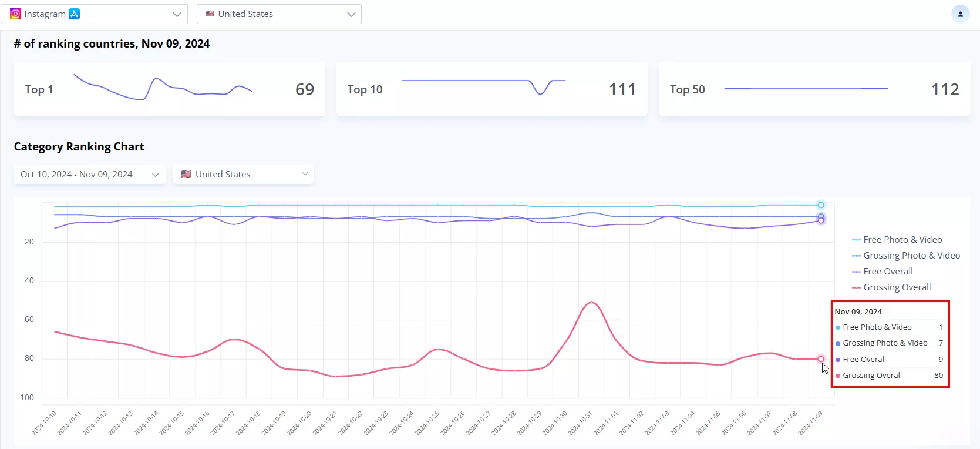Click the Top 50 ranking countries card
The image size is (980, 449).
(x=814, y=89)
